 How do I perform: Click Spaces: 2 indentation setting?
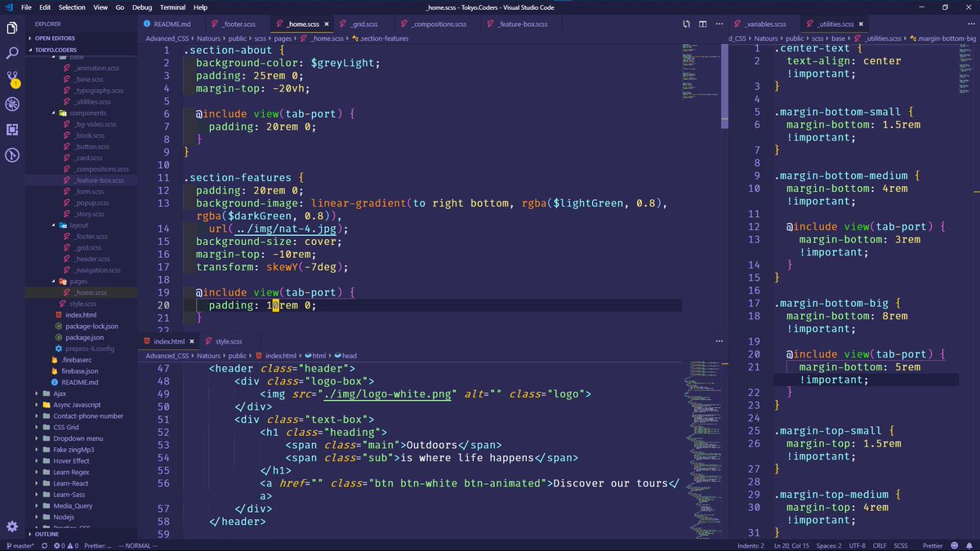click(829, 545)
